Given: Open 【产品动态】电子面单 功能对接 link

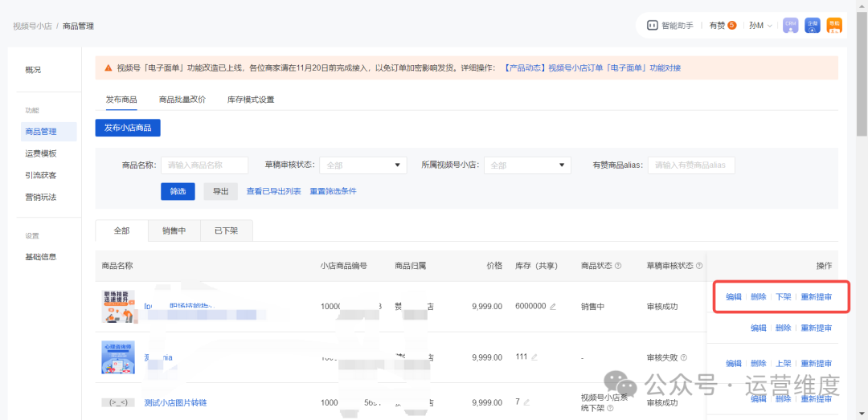Looking at the screenshot, I should (592, 68).
